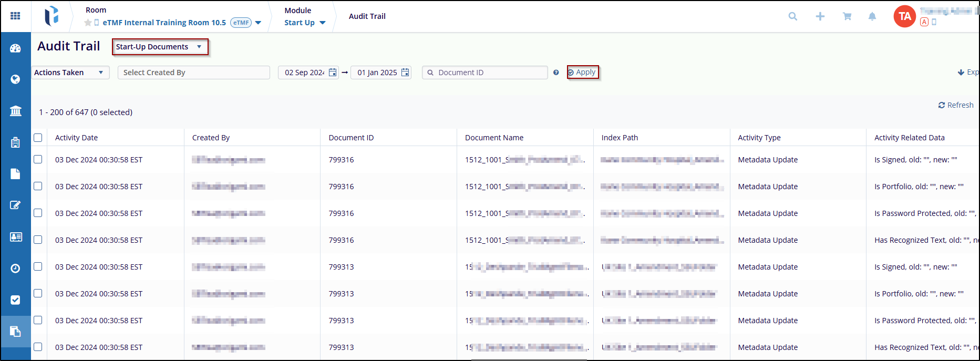Open the clock icon in sidebar
Image resolution: width=980 pixels, height=361 pixels.
15,269
